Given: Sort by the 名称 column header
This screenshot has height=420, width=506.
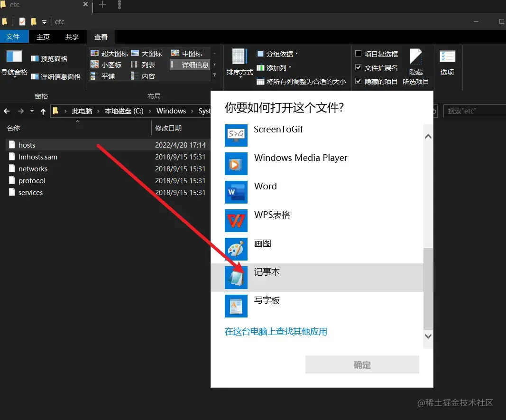Looking at the screenshot, I should click(13, 128).
